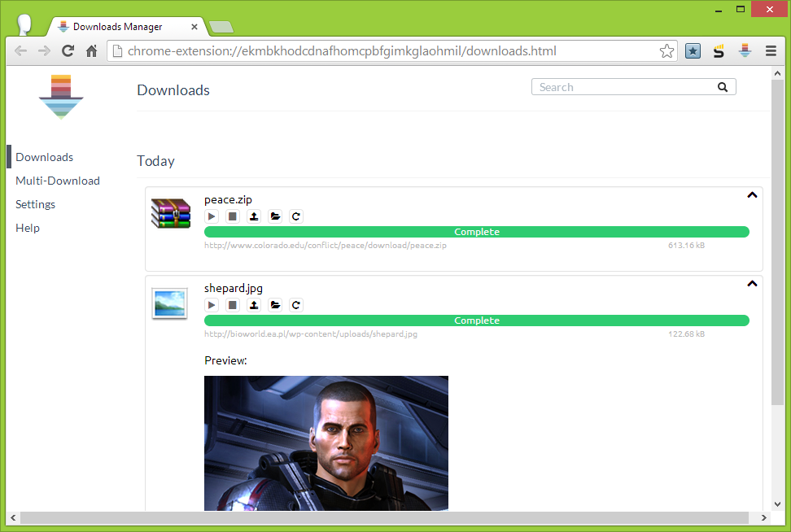The width and height of the screenshot is (791, 532).
Task: Open Downloads Manager extension toolbar icon
Action: [x=745, y=51]
